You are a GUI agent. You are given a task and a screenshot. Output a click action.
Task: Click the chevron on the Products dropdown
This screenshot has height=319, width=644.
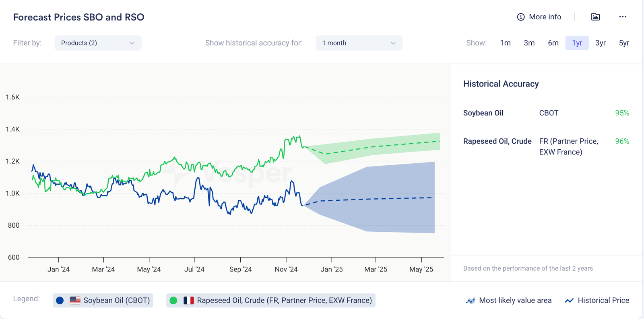pyautogui.click(x=132, y=43)
